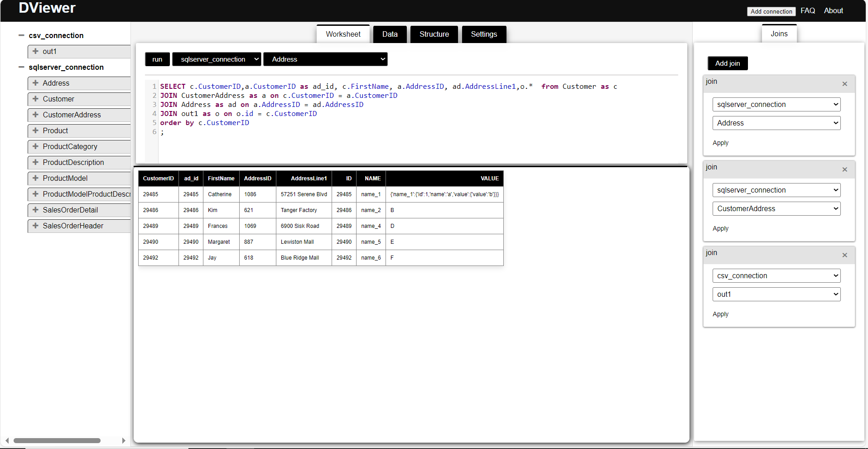Select the Joins tab
The width and height of the screenshot is (868, 449).
tap(779, 34)
